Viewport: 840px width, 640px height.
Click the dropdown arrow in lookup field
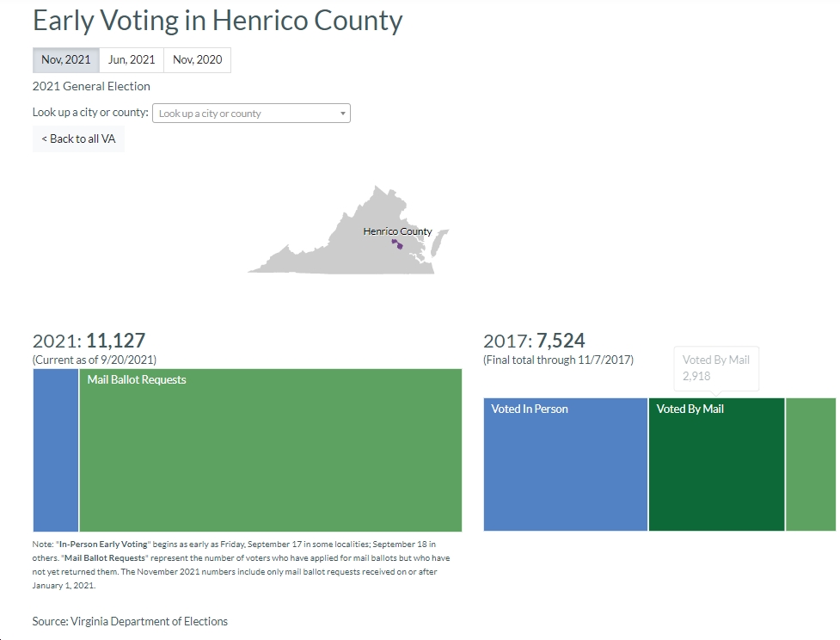click(x=342, y=114)
